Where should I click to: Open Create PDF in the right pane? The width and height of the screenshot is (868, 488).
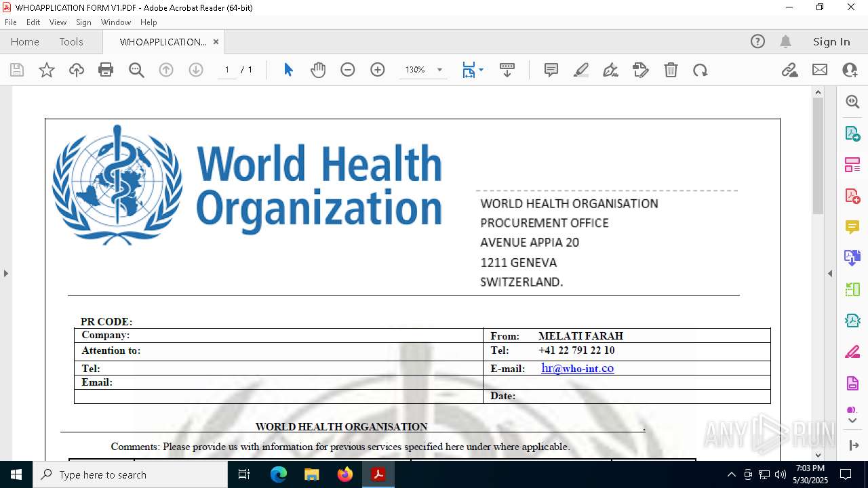tap(852, 196)
